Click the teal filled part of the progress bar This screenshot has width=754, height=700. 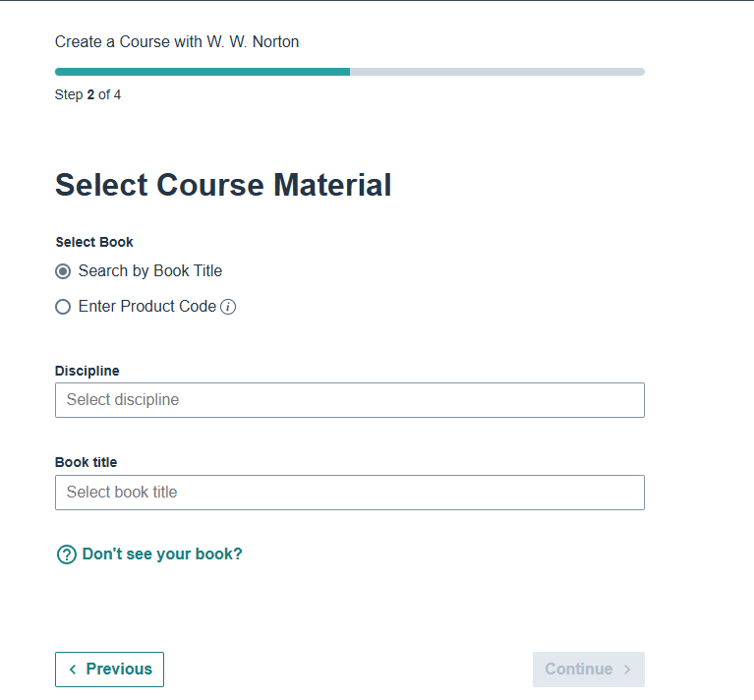[202, 72]
